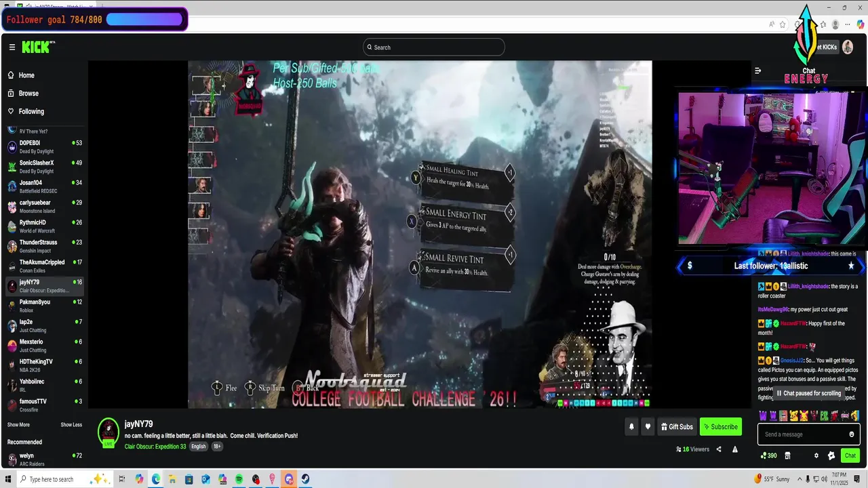Open browser settings and more menu

pyautogui.click(x=848, y=24)
